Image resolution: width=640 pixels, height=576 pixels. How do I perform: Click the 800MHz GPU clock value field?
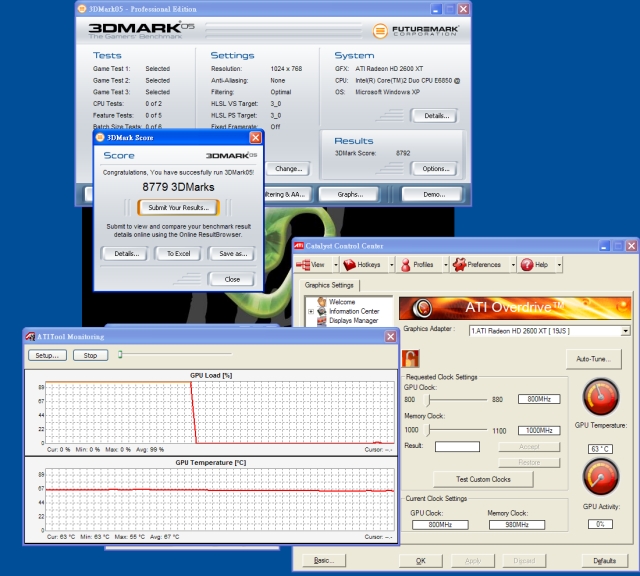(539, 399)
